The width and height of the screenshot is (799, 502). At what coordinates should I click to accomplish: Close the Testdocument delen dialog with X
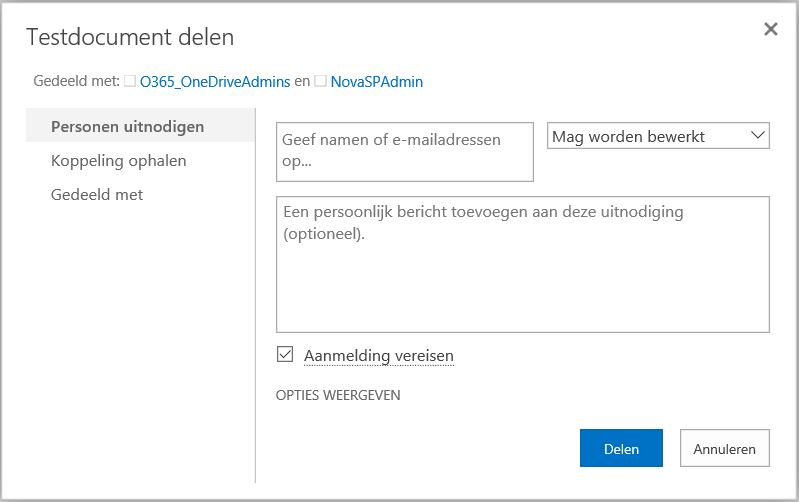click(770, 29)
